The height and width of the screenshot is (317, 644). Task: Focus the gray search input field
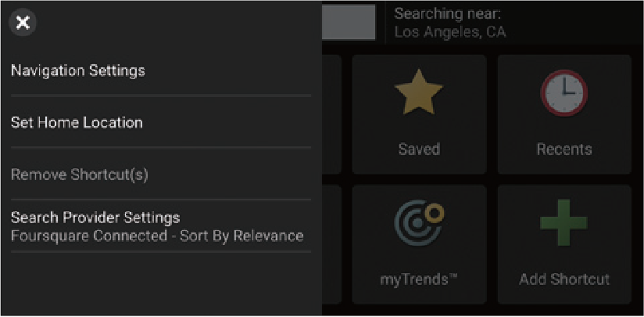point(349,23)
